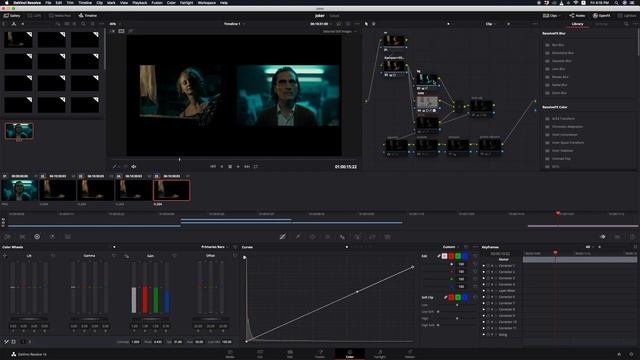Enable the green channel in curve Edit

[458, 256]
